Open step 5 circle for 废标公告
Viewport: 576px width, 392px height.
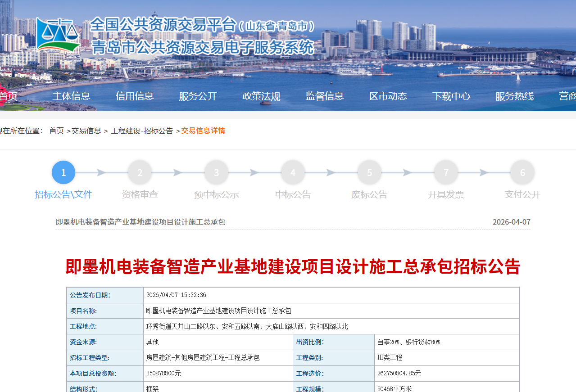point(370,172)
